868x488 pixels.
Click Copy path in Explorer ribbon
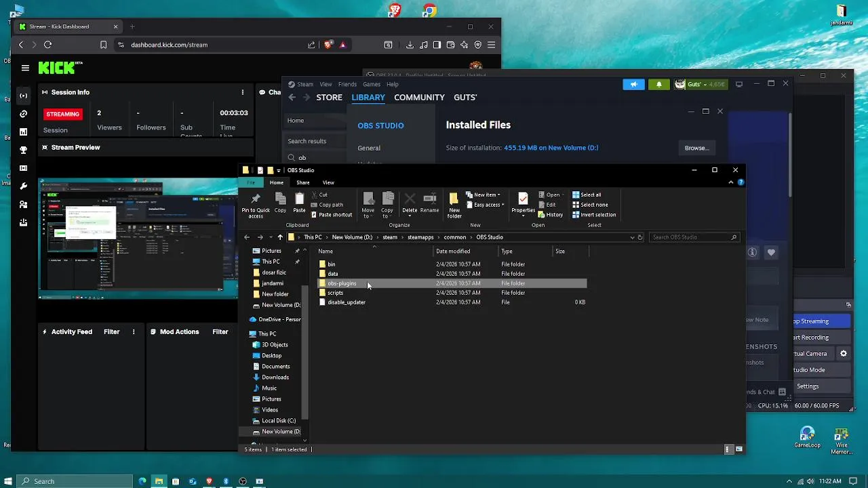pyautogui.click(x=326, y=205)
